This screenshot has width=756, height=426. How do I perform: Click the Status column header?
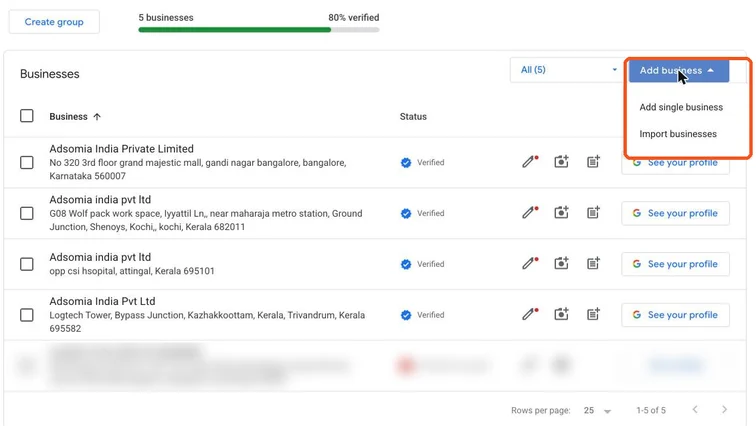pyautogui.click(x=413, y=117)
